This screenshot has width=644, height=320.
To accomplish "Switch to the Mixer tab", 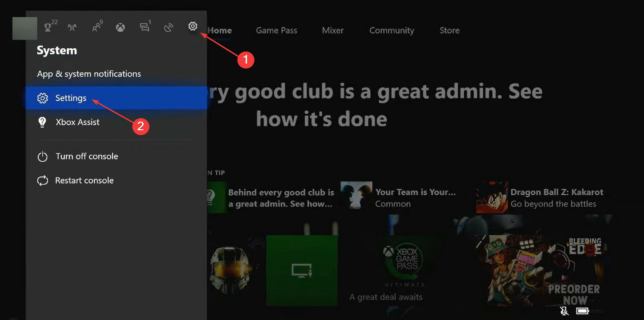I will (333, 30).
